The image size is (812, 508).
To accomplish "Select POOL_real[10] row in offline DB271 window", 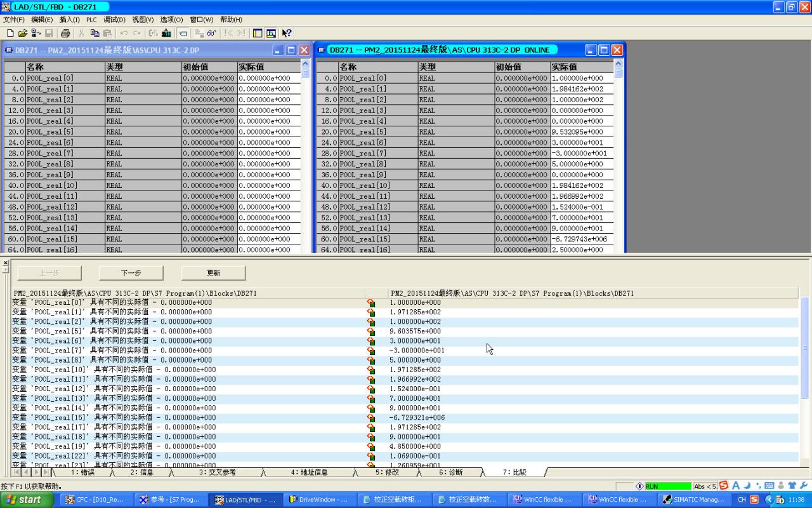I will point(152,185).
